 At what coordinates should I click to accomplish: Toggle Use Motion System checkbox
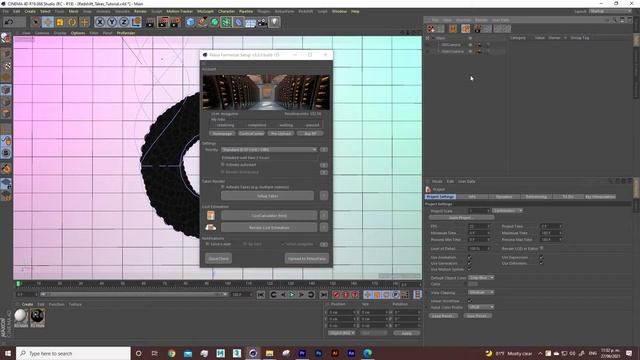(469, 269)
